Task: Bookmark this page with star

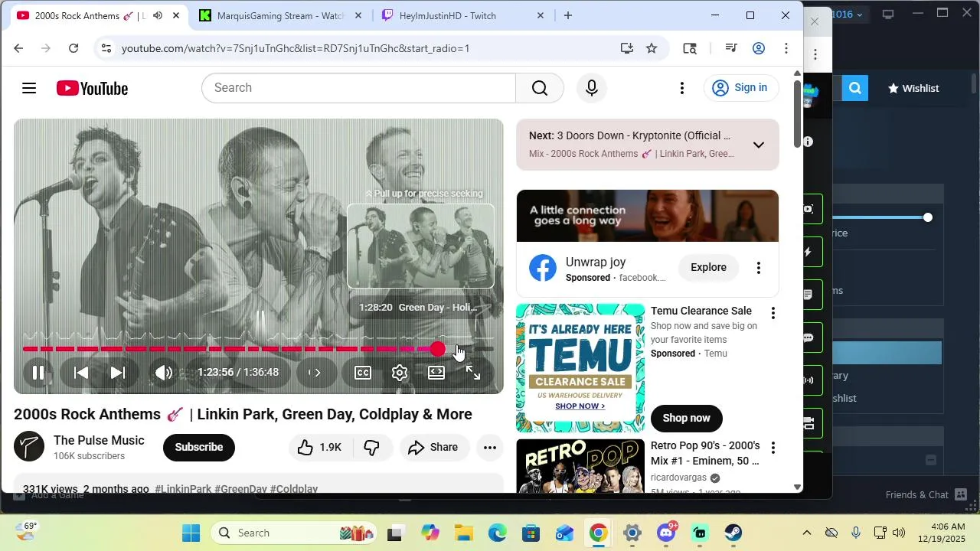Action: pos(652,48)
